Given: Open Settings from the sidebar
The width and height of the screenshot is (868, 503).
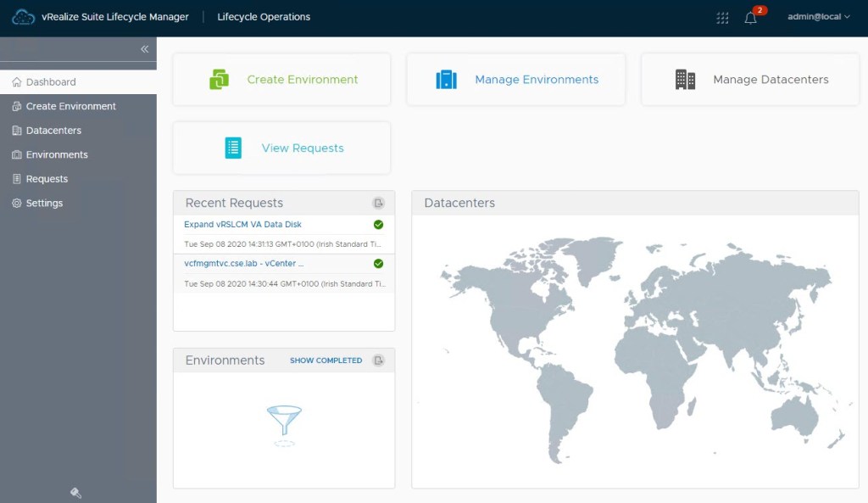Looking at the screenshot, I should click(44, 204).
